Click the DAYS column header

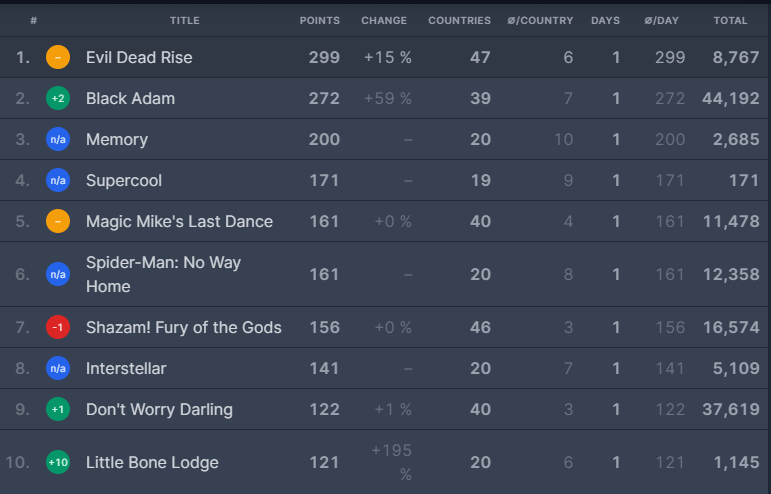tap(605, 21)
